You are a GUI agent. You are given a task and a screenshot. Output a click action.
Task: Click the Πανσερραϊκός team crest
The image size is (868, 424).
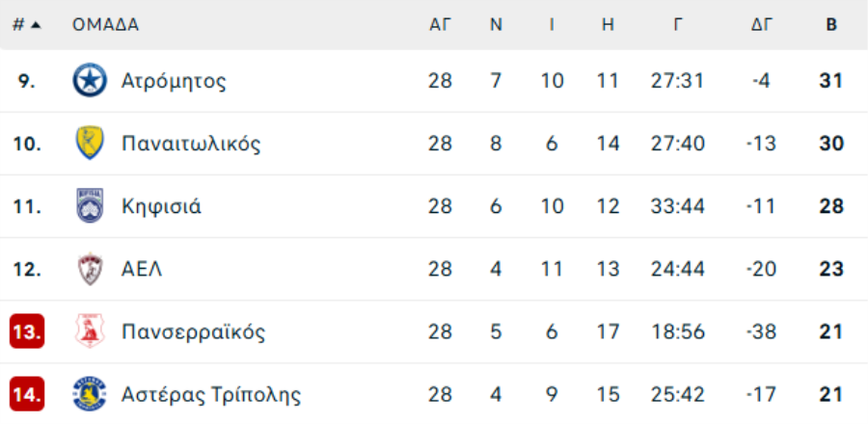(90, 332)
